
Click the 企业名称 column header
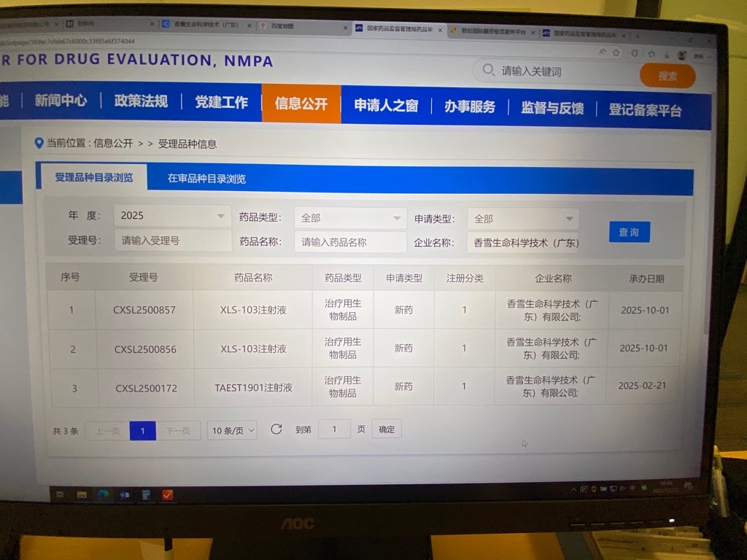553,279
